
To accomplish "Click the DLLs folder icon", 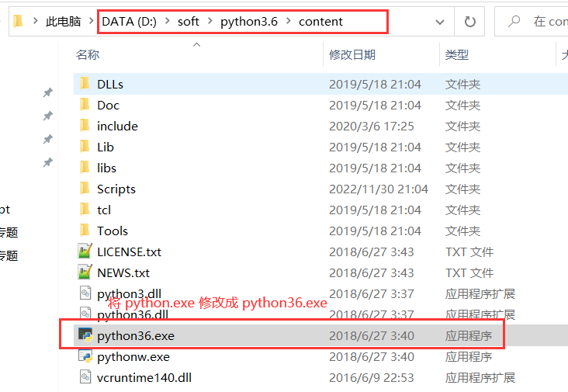I will (x=85, y=84).
